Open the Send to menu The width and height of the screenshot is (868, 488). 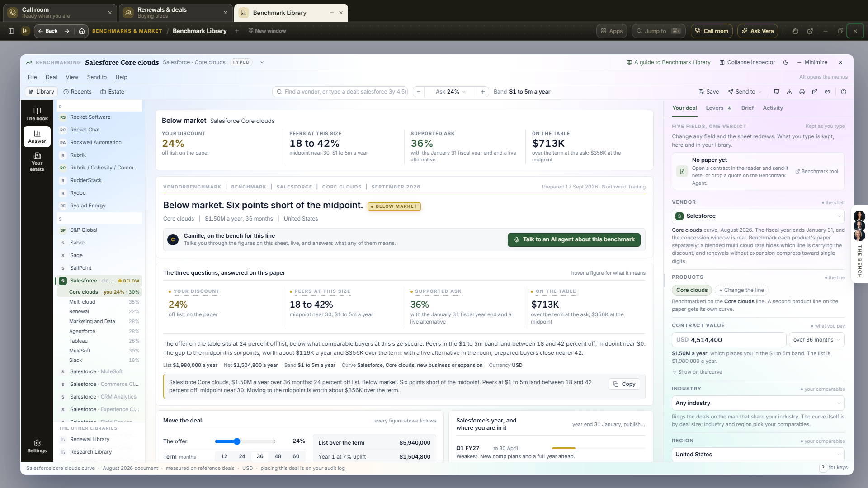point(97,77)
